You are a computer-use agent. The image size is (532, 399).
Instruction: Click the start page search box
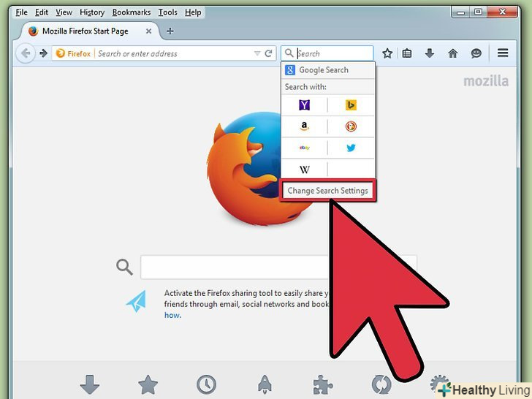coord(278,267)
